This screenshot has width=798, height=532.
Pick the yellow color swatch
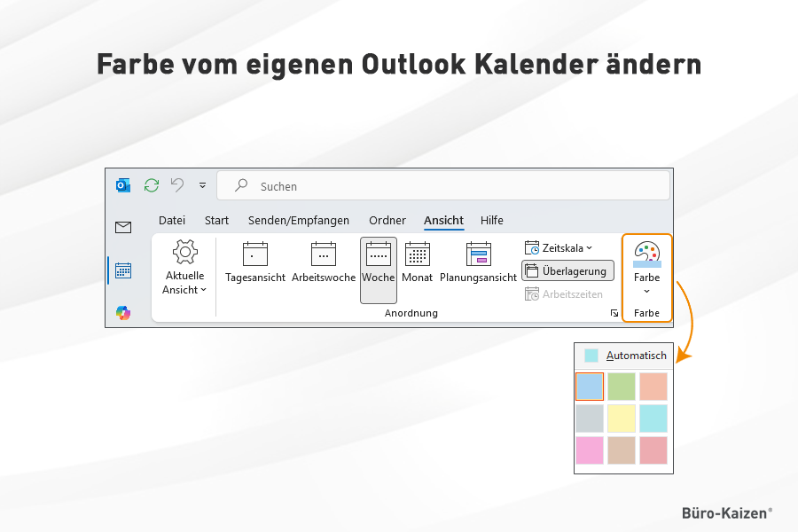(621, 419)
